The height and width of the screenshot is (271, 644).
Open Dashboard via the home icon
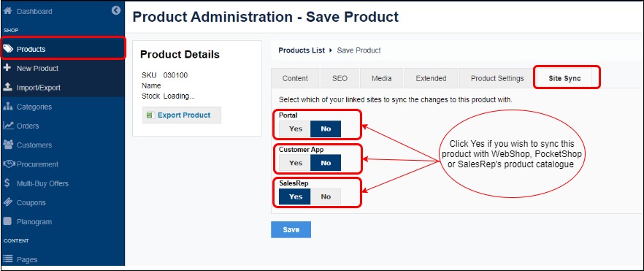[x=7, y=11]
